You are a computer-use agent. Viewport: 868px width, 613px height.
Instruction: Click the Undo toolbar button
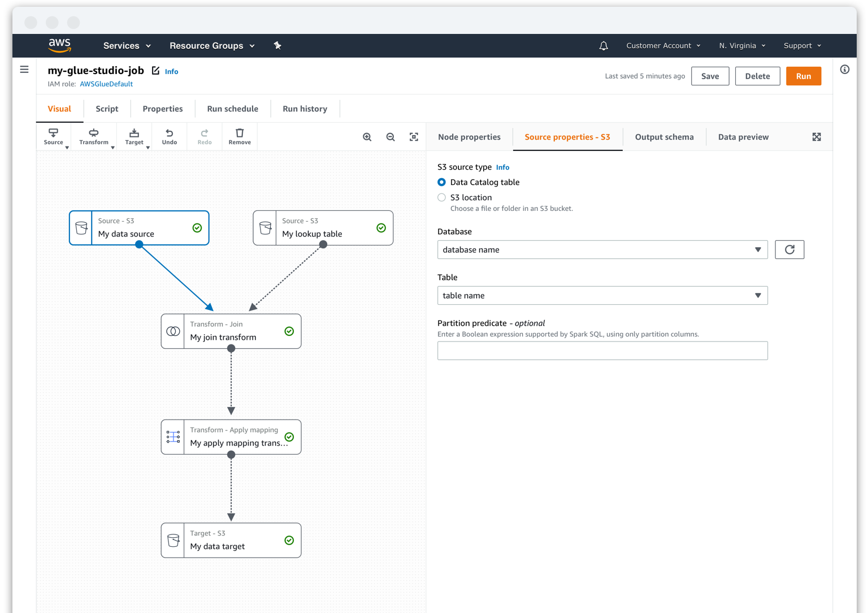tap(170, 137)
